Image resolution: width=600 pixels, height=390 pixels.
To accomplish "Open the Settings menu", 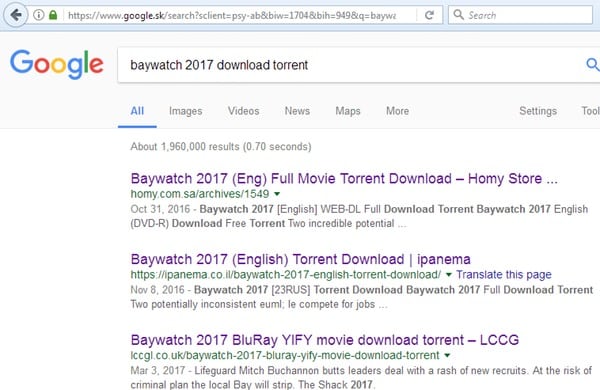I will (538, 111).
